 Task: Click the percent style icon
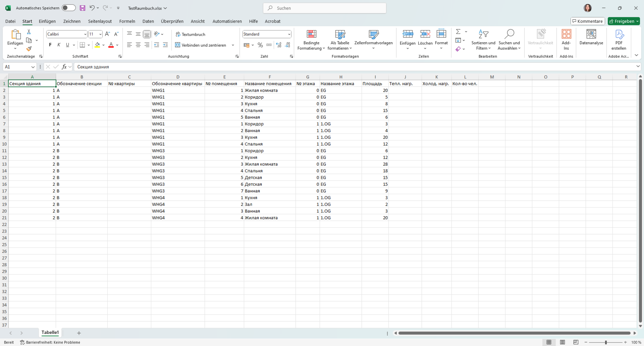[260, 45]
